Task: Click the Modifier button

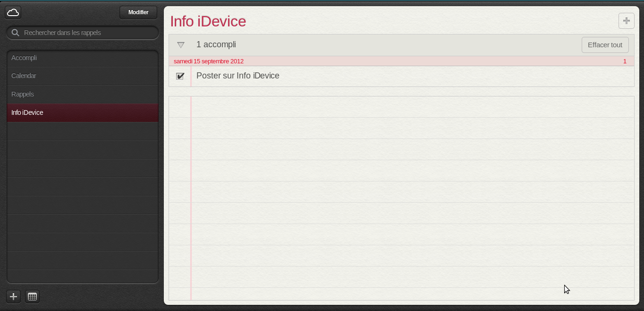Action: coord(138,12)
